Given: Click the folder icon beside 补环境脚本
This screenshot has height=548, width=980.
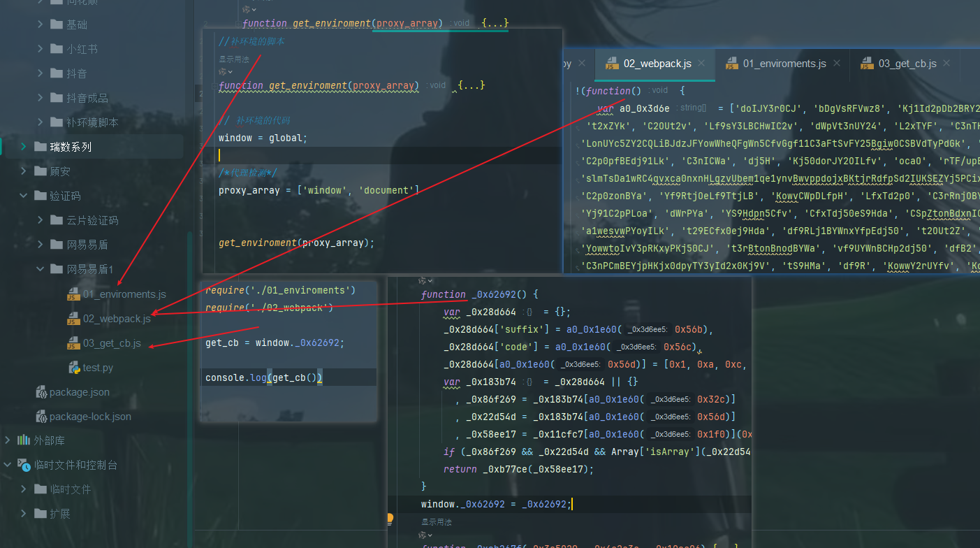Looking at the screenshot, I should coord(57,122).
